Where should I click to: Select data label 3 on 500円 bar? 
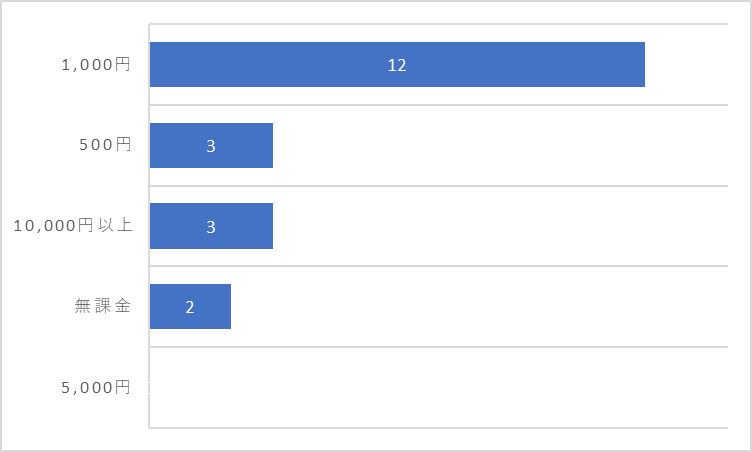click(211, 146)
